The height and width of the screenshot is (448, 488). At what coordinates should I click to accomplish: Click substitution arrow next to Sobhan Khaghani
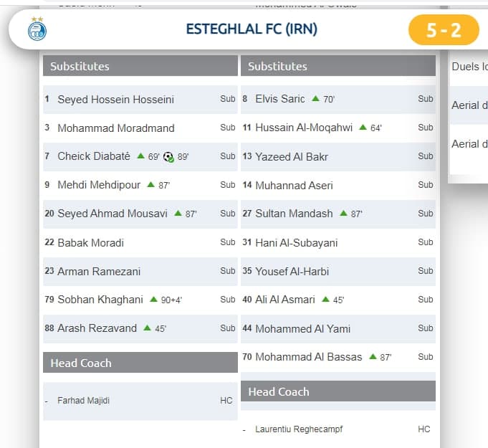tap(153, 300)
